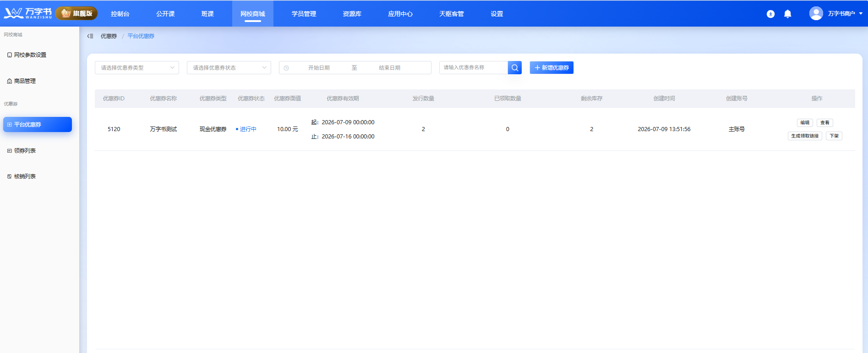Viewport: 868px width, 353px height.
Task: Select 网校商城 tab
Action: click(x=253, y=14)
